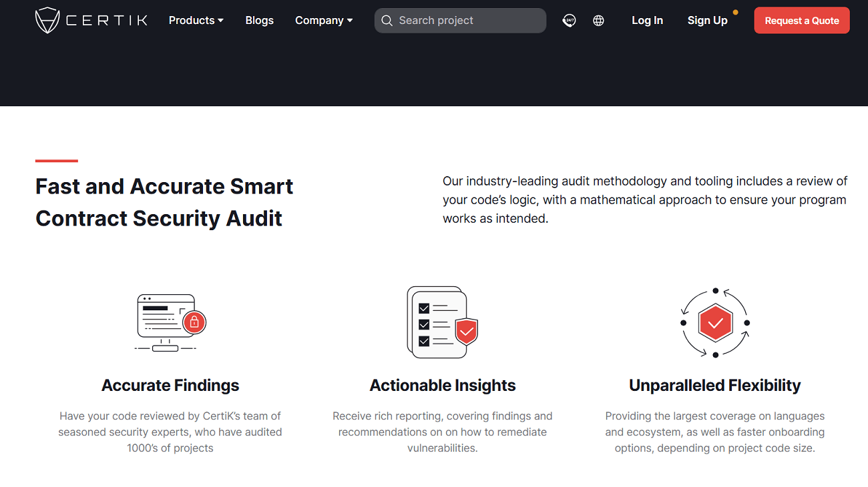This screenshot has height=487, width=868.
Task: Open the Company dropdown menu
Action: pyautogui.click(x=324, y=20)
